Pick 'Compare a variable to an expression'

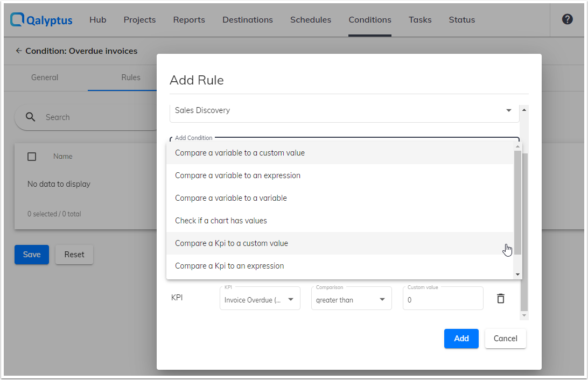click(x=237, y=175)
